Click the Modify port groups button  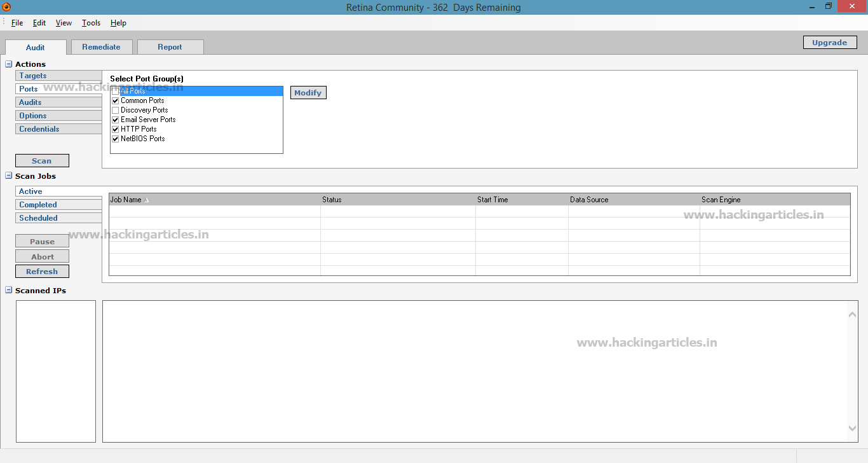[x=308, y=93]
